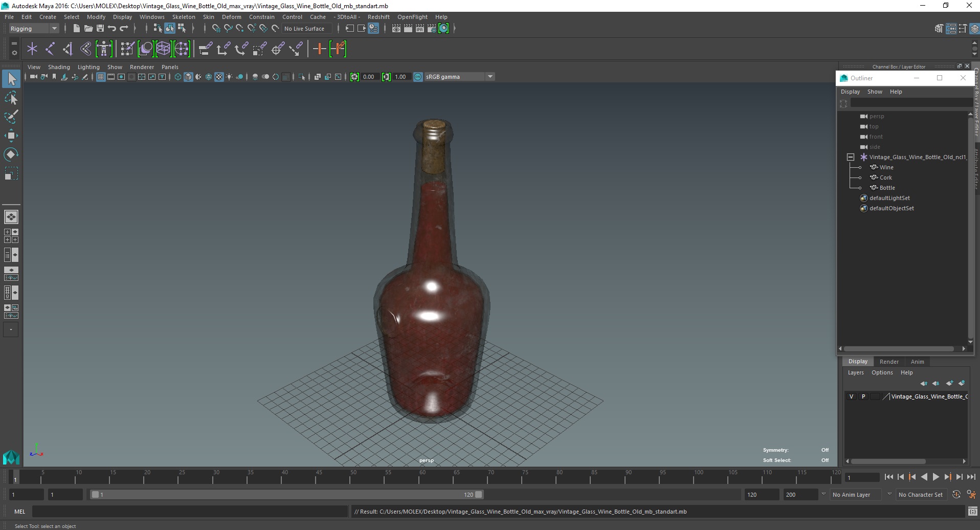980x530 pixels.
Task: Open the Deform menu
Action: (231, 17)
